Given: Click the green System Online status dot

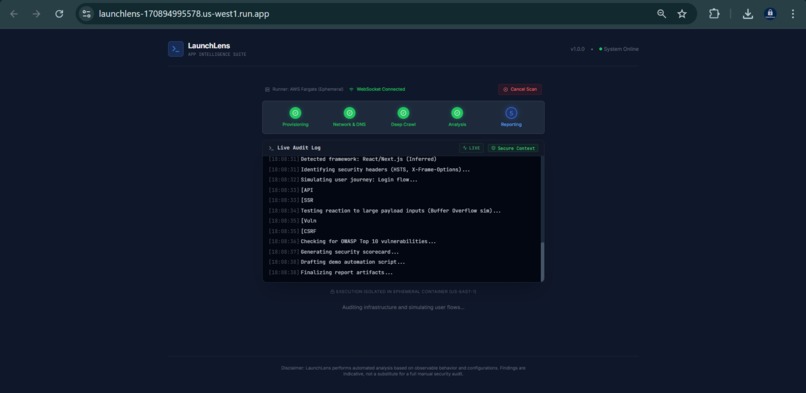Looking at the screenshot, I should 600,49.
